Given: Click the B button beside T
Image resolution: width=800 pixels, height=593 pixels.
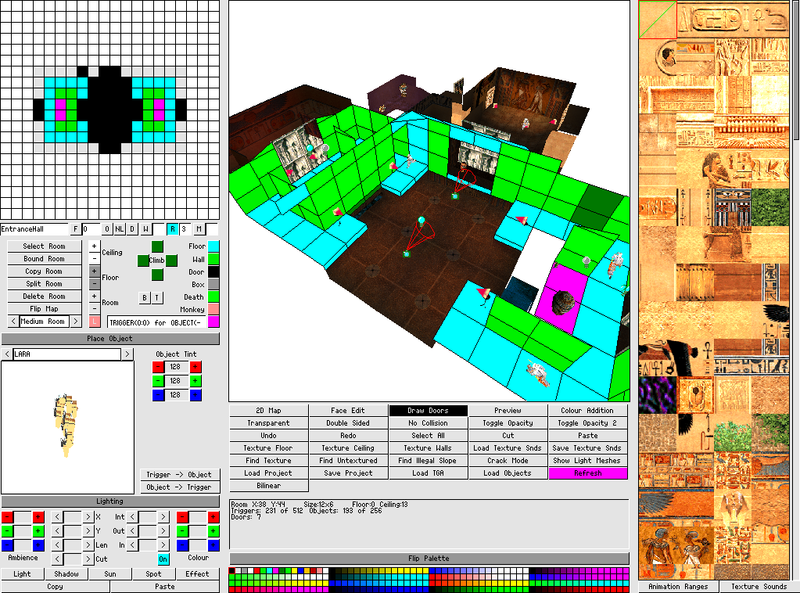Looking at the screenshot, I should [x=144, y=298].
